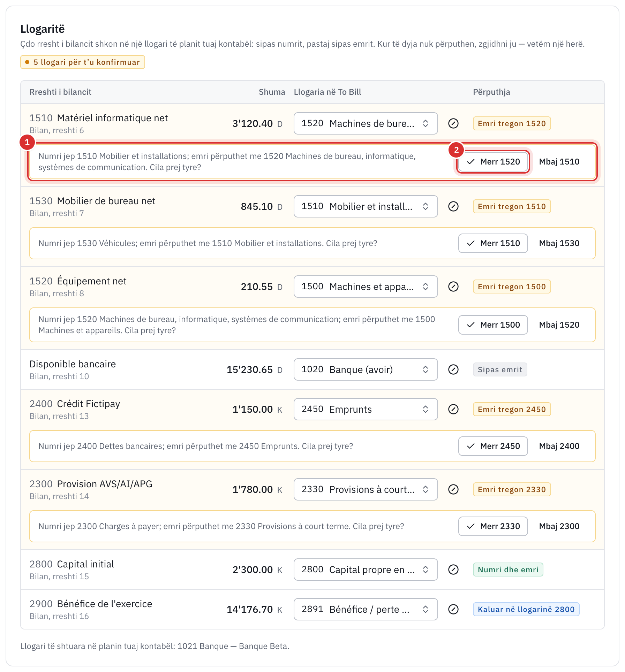
Task: Click ignore icon for Bénéfice de l'exercice row
Action: tap(453, 609)
